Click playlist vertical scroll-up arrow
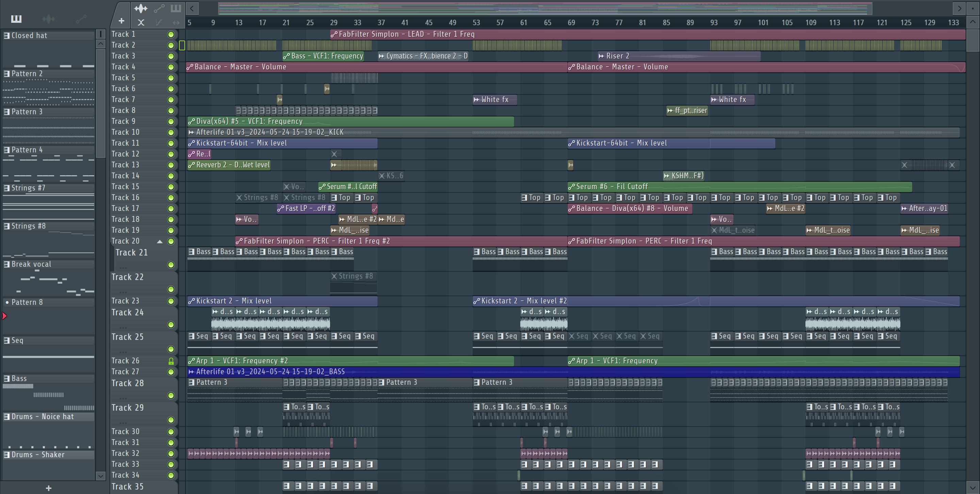 (973, 22)
